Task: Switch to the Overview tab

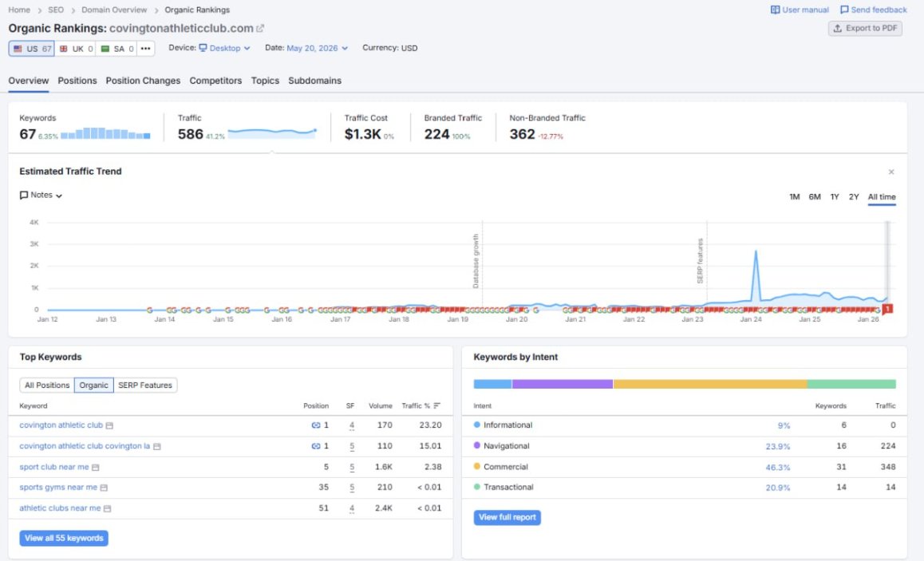Action: point(28,81)
